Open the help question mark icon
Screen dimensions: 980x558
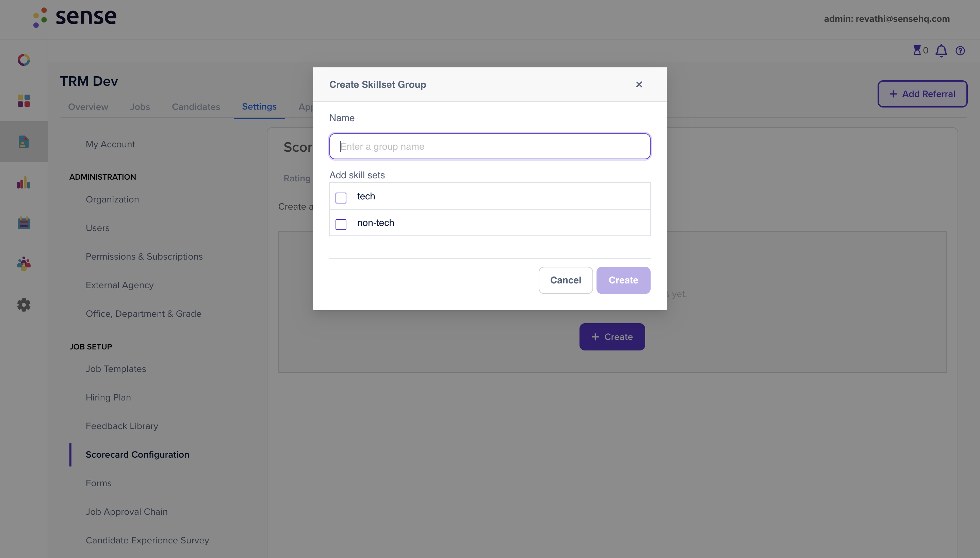coord(960,51)
